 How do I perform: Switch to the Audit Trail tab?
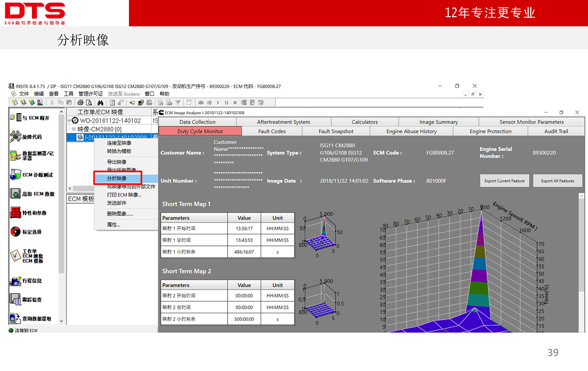point(556,131)
